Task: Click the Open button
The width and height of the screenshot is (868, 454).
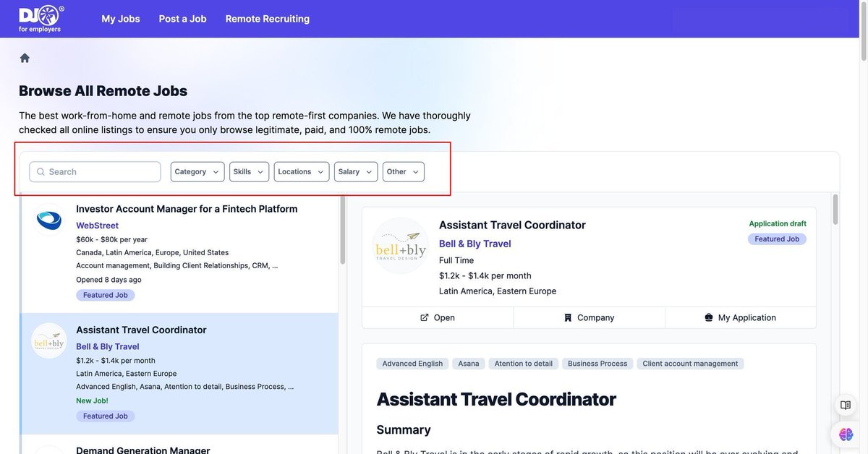Action: [x=438, y=317]
